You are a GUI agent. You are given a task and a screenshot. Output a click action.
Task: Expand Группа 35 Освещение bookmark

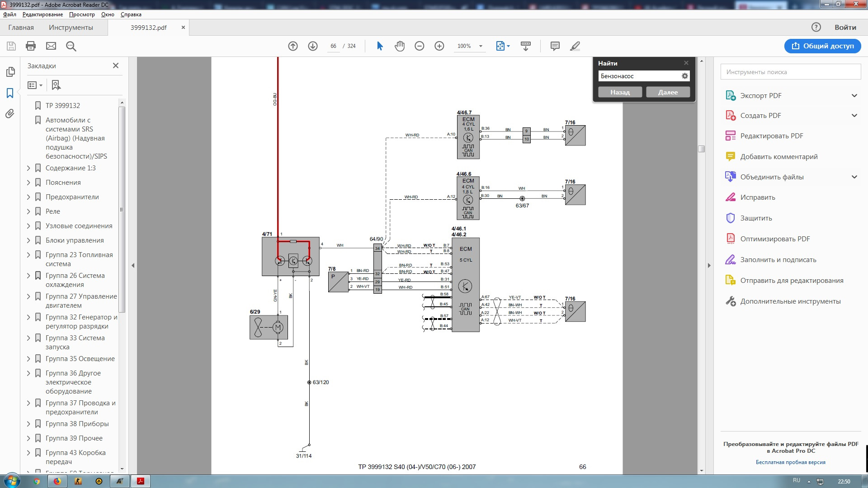(x=28, y=359)
